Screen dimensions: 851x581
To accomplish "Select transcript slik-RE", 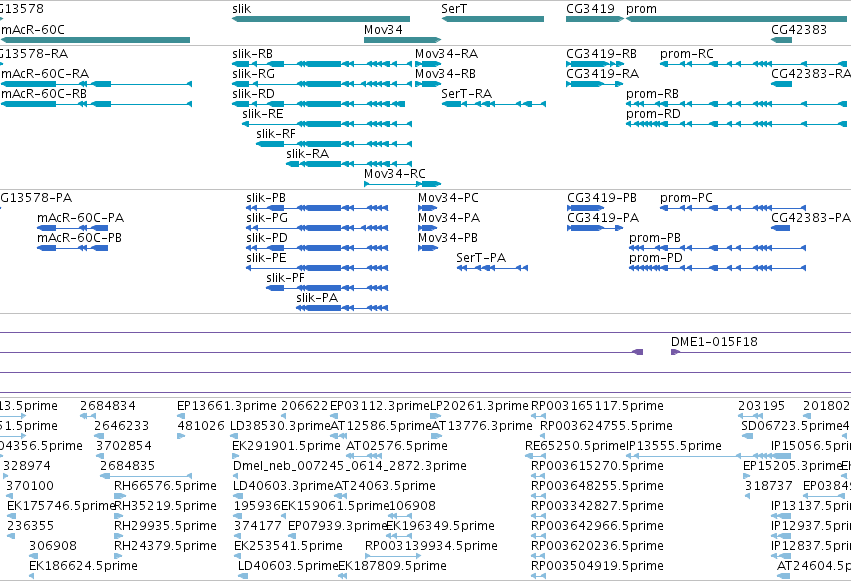I will click(327, 124).
